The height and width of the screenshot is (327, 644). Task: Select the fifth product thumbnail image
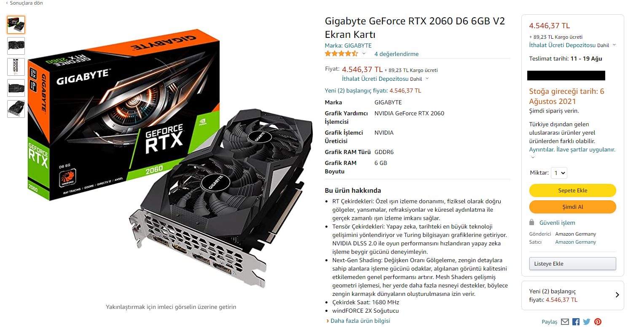[16, 109]
